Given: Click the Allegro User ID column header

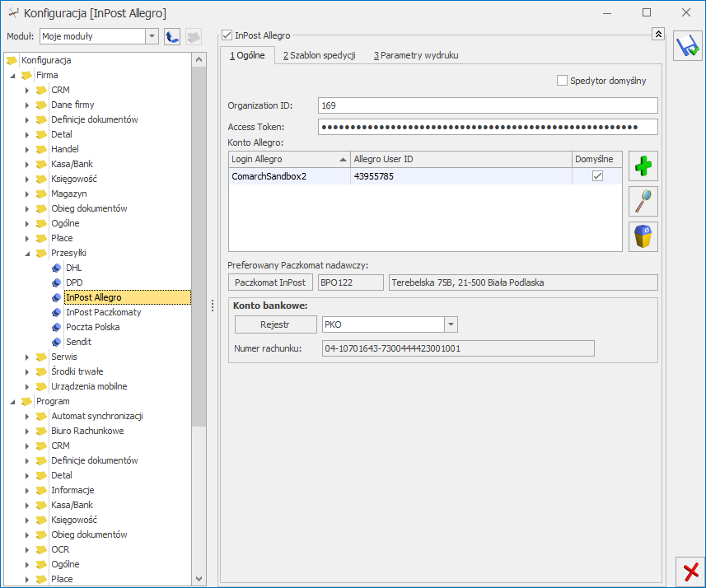Looking at the screenshot, I should pos(461,160).
